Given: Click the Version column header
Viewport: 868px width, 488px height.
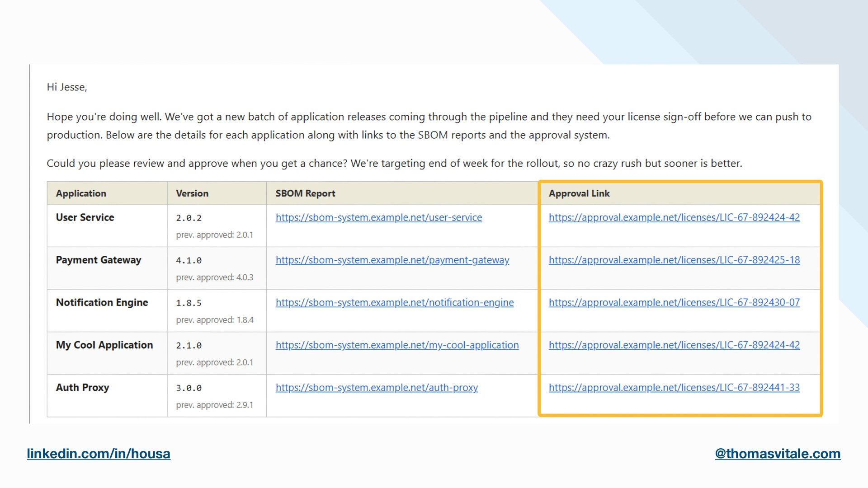Looking at the screenshot, I should (x=192, y=193).
